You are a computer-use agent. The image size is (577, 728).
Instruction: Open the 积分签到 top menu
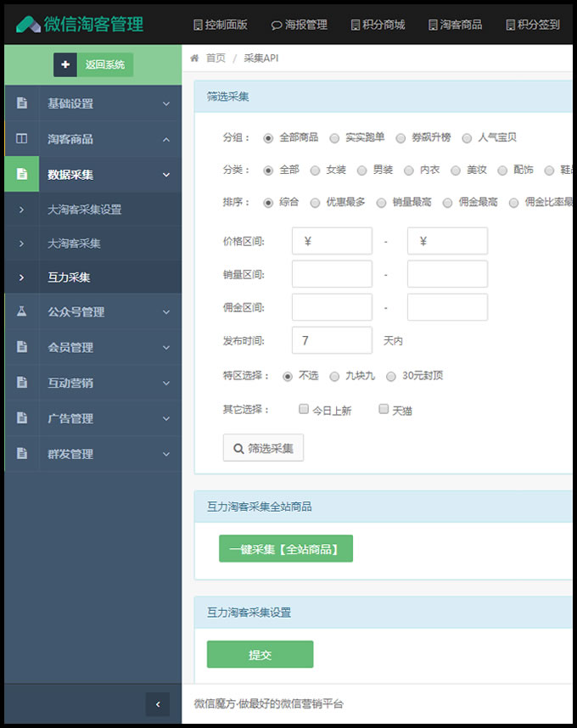pyautogui.click(x=533, y=25)
